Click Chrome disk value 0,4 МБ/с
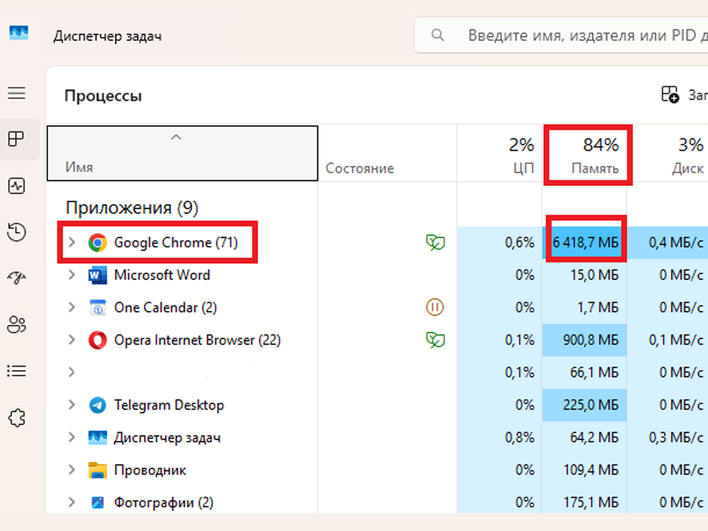Image resolution: width=708 pixels, height=531 pixels. pyautogui.click(x=676, y=242)
